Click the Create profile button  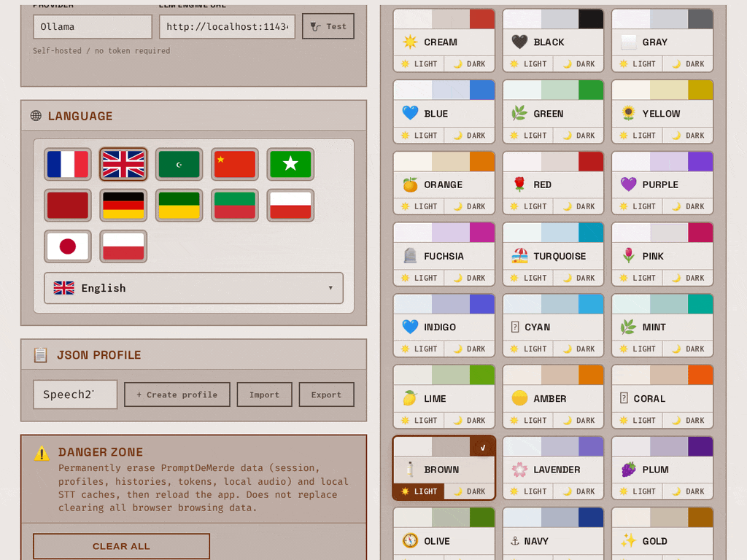pos(177,394)
